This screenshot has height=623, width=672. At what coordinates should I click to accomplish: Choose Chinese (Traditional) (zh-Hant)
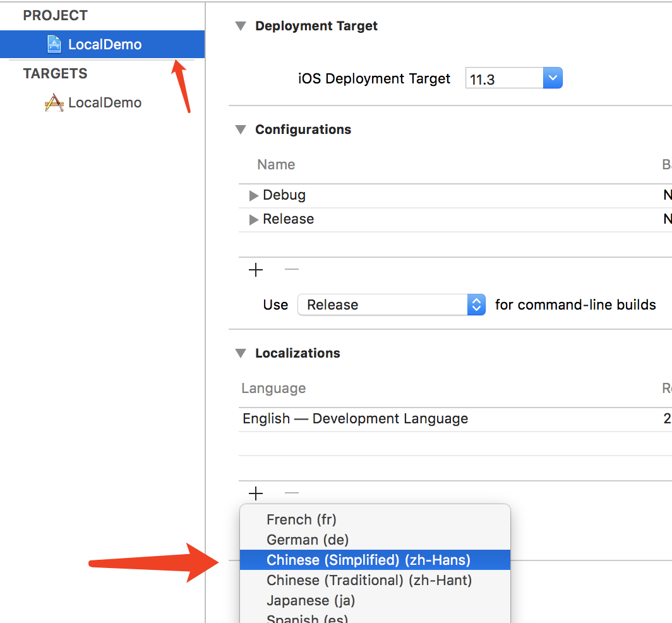[375, 580]
